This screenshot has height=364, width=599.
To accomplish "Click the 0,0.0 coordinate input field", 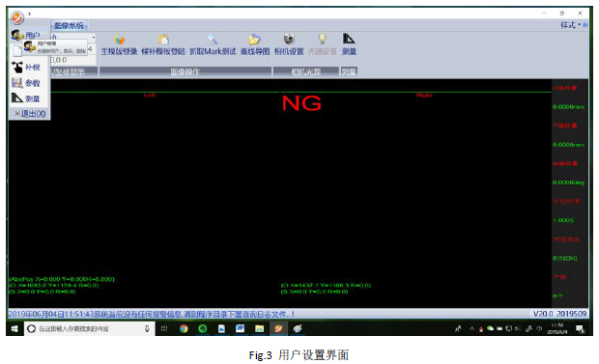I will pyautogui.click(x=72, y=60).
